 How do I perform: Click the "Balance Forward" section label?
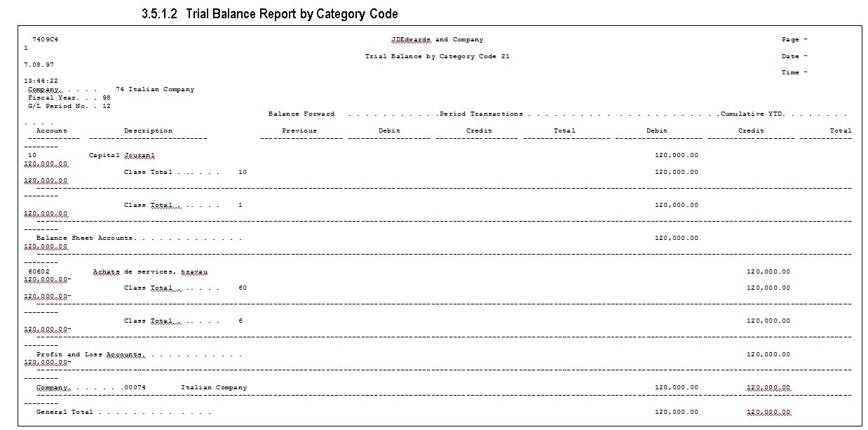point(301,114)
